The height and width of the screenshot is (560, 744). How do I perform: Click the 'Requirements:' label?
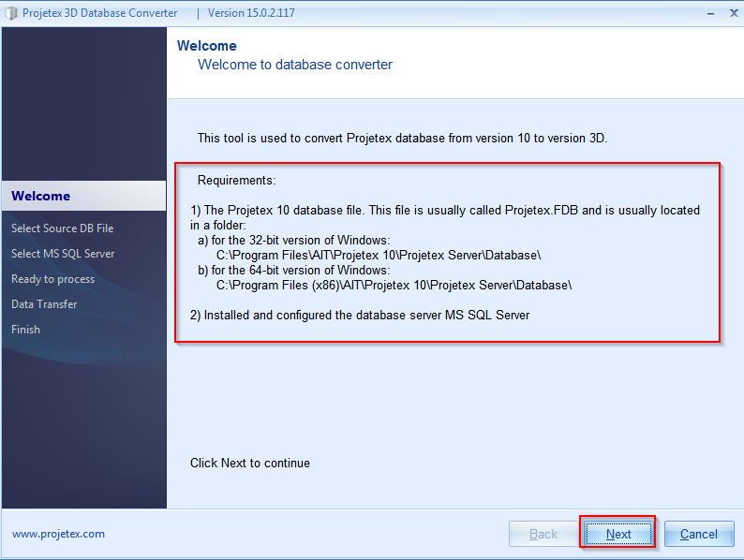click(236, 180)
